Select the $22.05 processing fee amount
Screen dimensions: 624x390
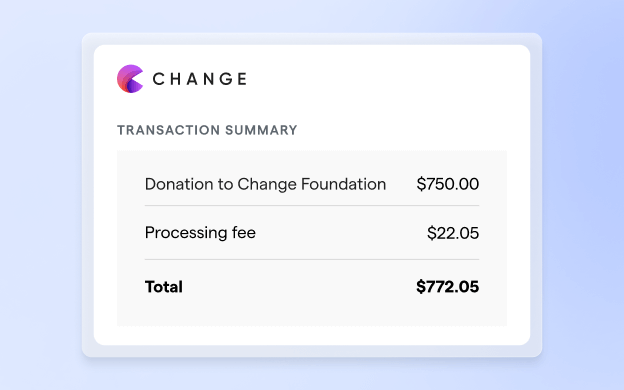pyautogui.click(x=453, y=233)
